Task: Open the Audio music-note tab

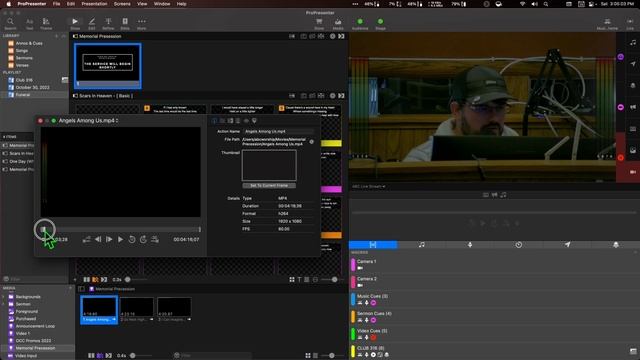Action: point(422,244)
